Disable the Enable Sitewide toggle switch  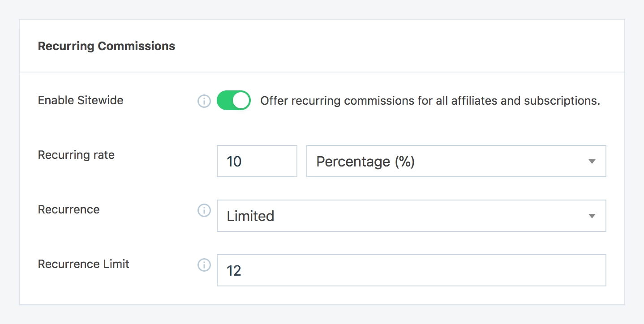point(233,101)
